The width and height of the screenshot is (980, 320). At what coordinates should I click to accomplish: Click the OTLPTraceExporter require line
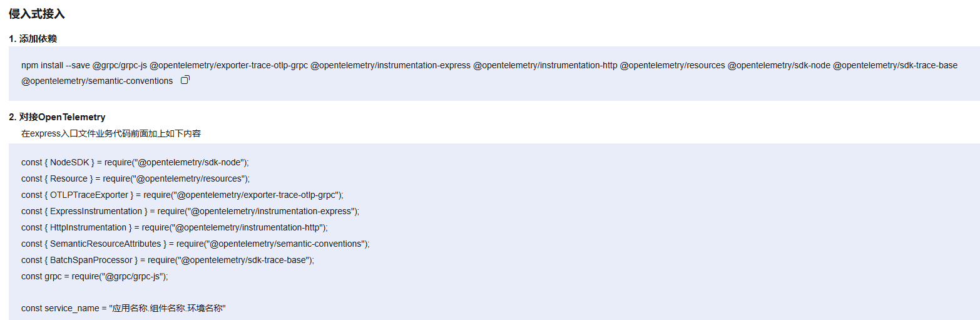tap(182, 195)
